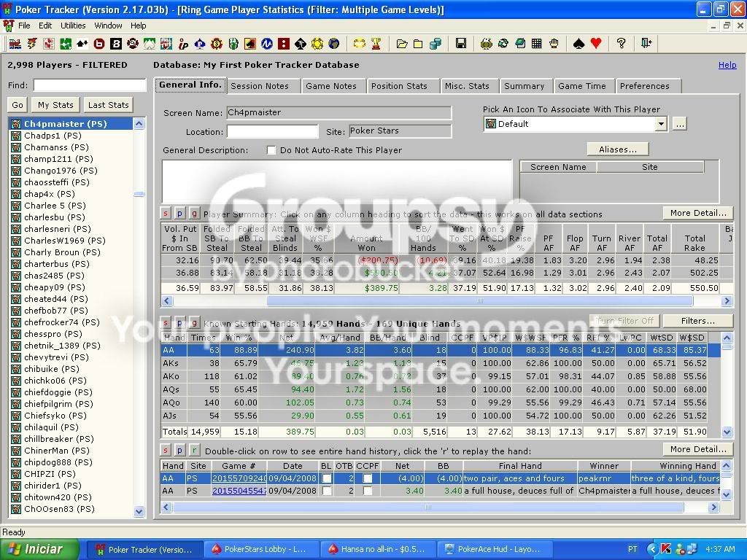Image resolution: width=747 pixels, height=560 pixels.
Task: Click the gold bracelet toolbar icon
Action: pyautogui.click(x=359, y=44)
